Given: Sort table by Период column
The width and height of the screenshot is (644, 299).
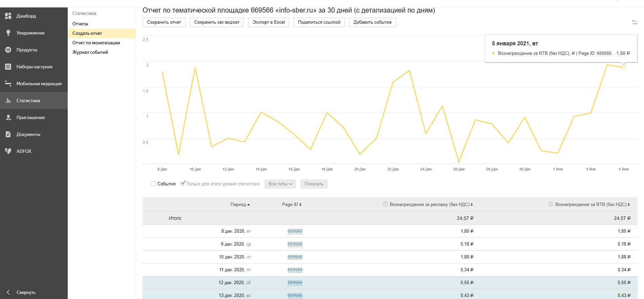Looking at the screenshot, I should pos(240,205).
